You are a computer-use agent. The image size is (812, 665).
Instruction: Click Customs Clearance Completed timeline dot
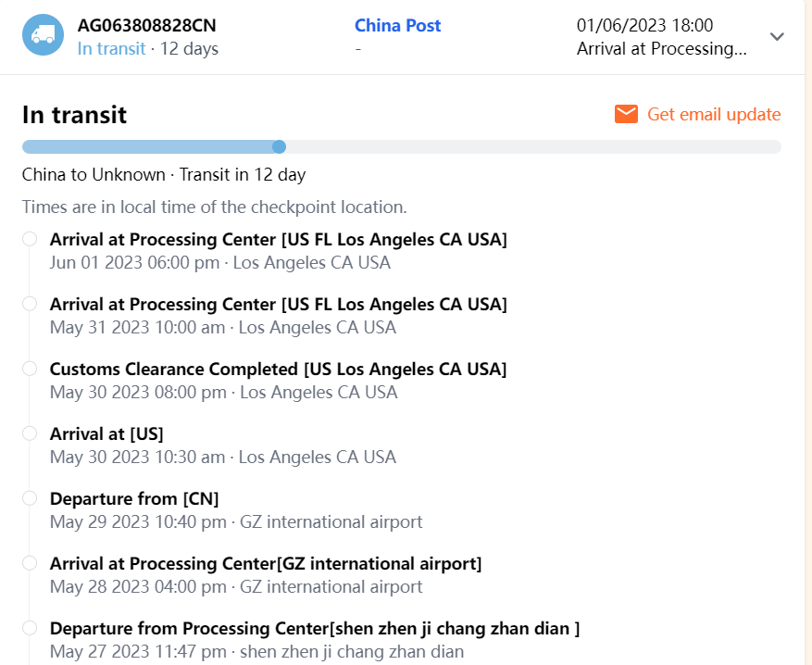(x=30, y=369)
